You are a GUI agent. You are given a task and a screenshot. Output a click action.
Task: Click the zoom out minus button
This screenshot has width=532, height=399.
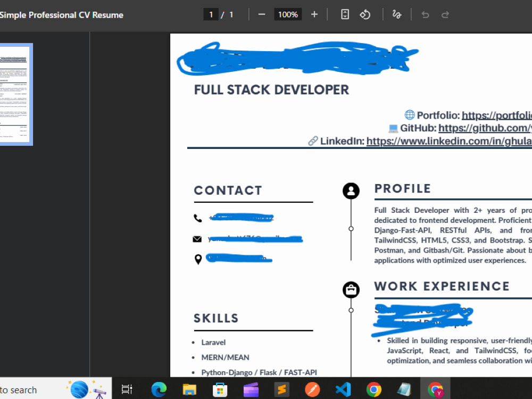261,14
